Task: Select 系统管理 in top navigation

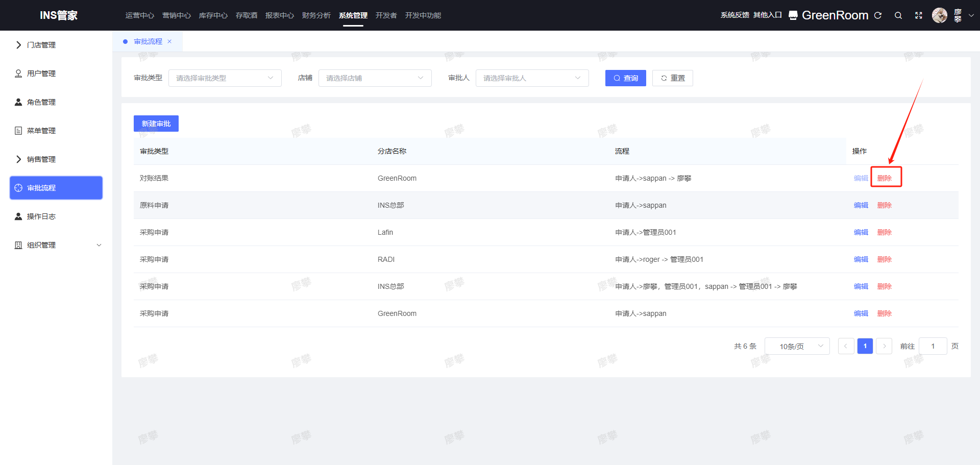Action: 353,15
